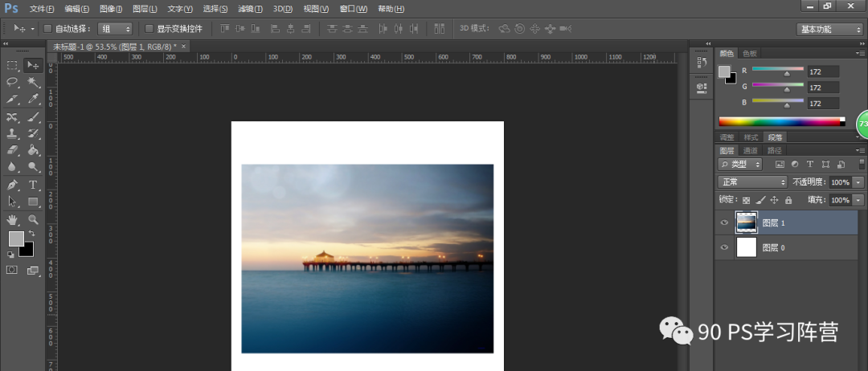Open the 滤镜(T) menu
This screenshot has width=868, height=371.
(x=250, y=9)
